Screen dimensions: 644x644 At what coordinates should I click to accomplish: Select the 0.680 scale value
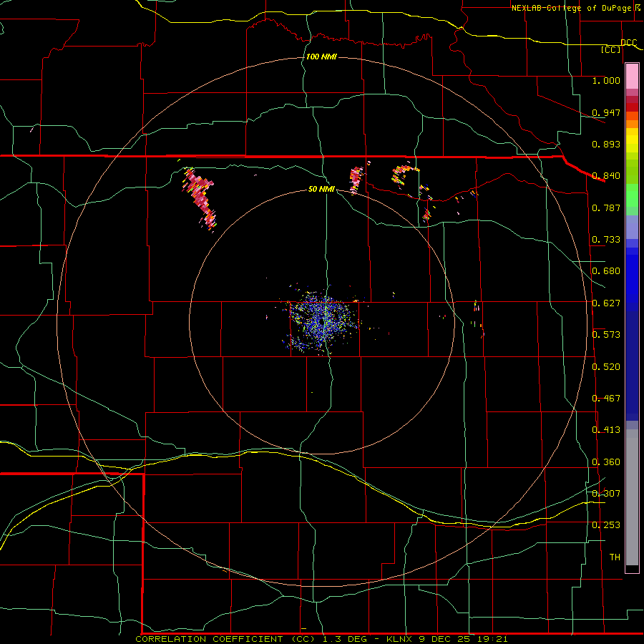click(606, 271)
